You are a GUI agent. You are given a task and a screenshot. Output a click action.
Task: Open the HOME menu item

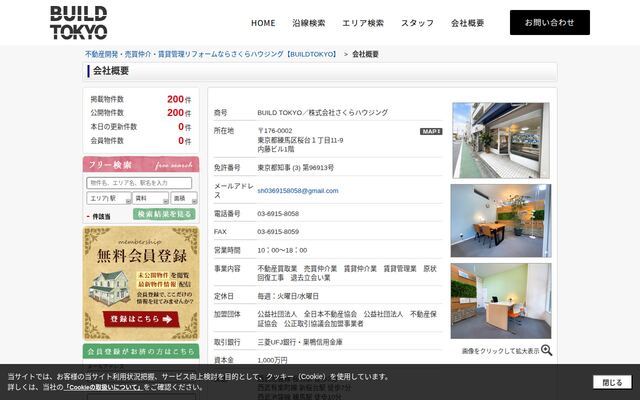(263, 23)
